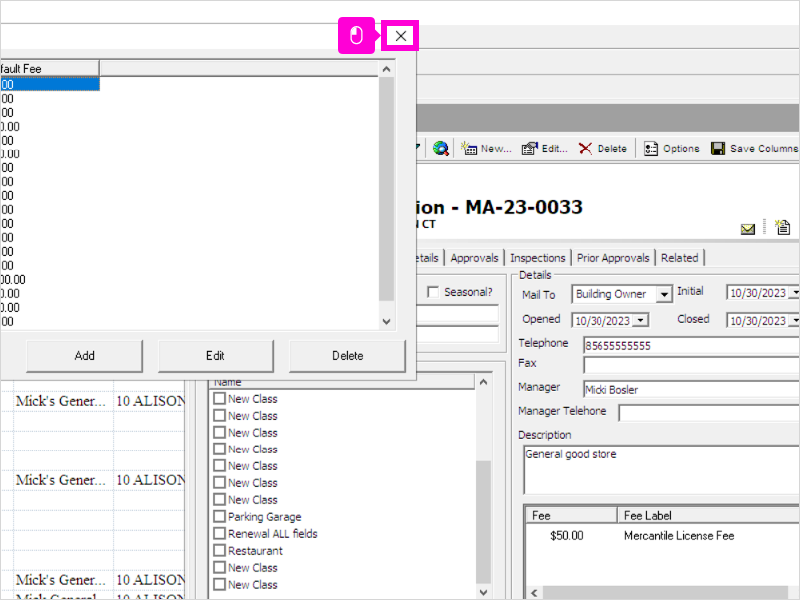Click the Edit... toolbar icon
Viewport: 800px width, 600px height.
[x=530, y=148]
